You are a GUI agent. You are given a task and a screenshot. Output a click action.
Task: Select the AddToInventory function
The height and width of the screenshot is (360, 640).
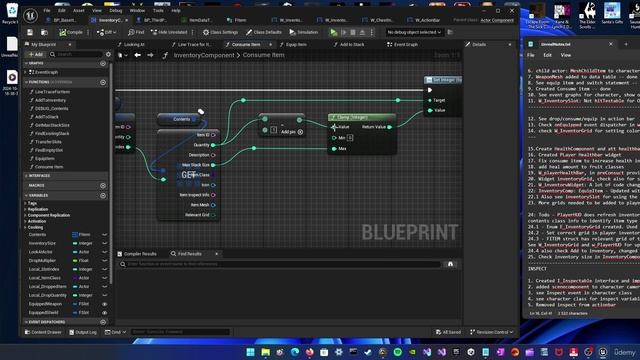[x=50, y=100]
